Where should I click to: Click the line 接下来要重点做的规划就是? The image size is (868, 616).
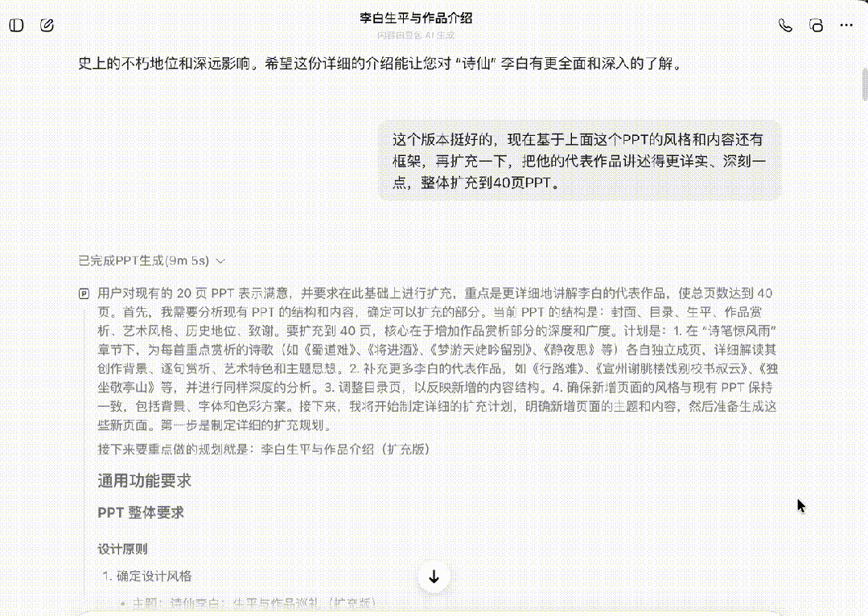[x=263, y=449]
